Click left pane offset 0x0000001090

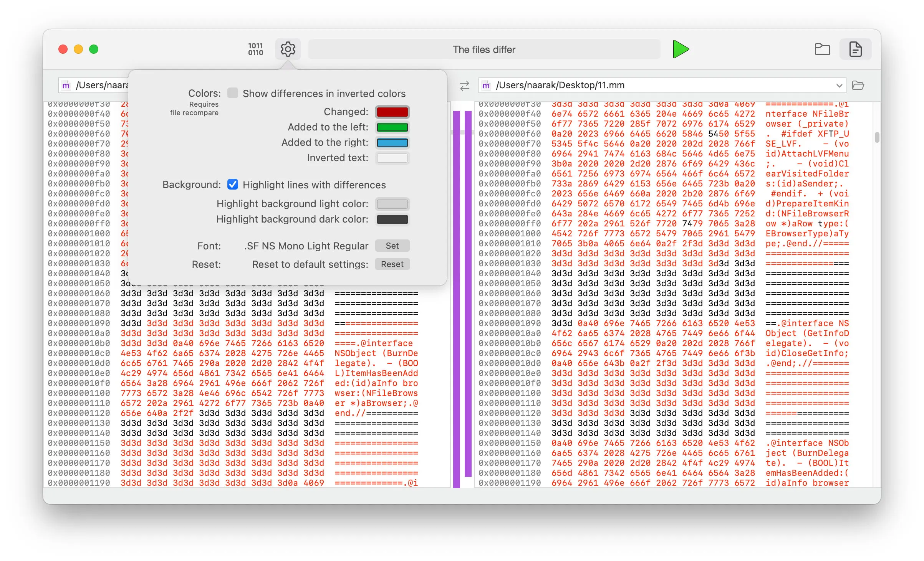click(x=79, y=323)
